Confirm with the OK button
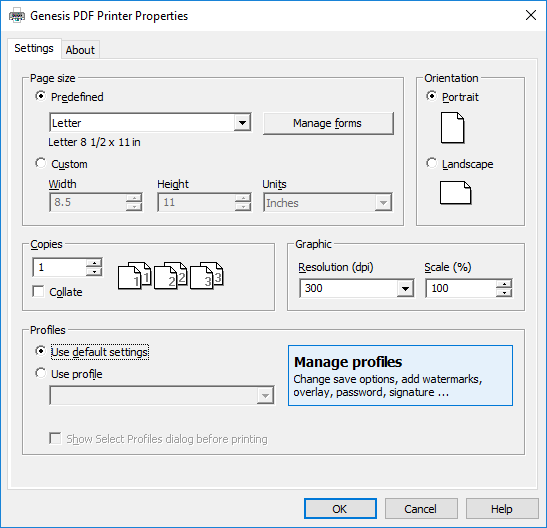547x528 pixels. (340, 509)
